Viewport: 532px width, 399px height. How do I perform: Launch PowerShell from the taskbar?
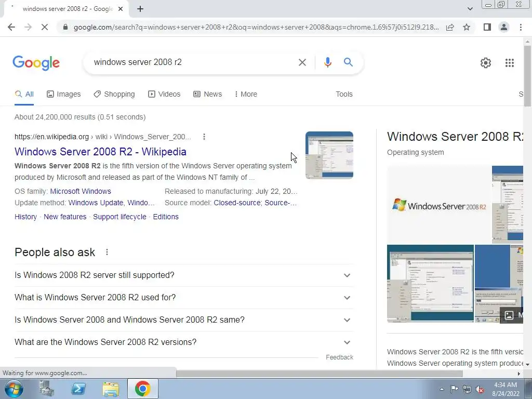coord(78,389)
